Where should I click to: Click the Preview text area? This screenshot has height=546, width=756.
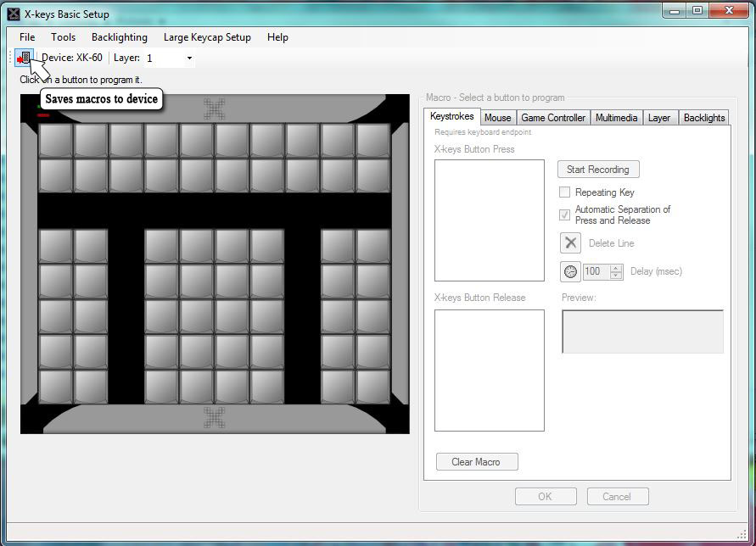click(x=642, y=331)
